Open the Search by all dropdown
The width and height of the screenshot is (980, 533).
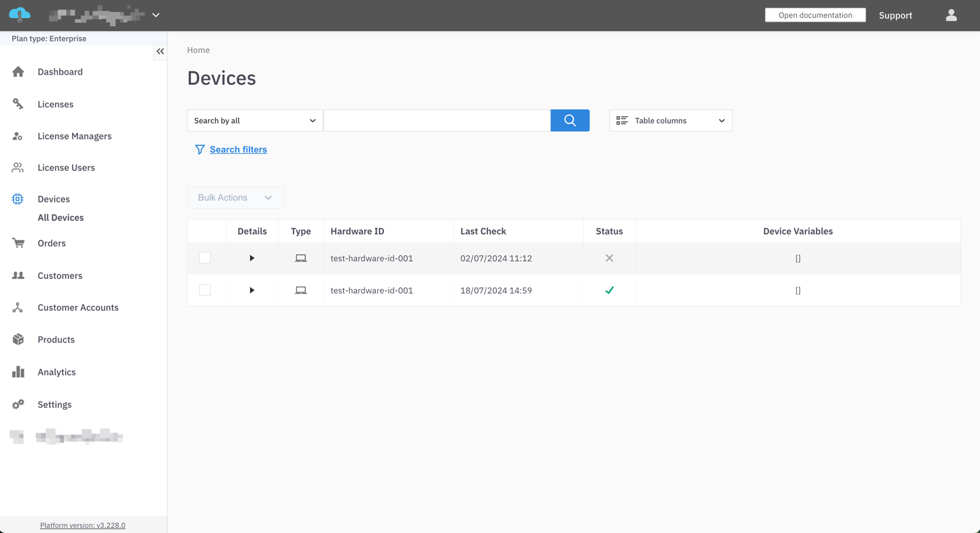[255, 121]
